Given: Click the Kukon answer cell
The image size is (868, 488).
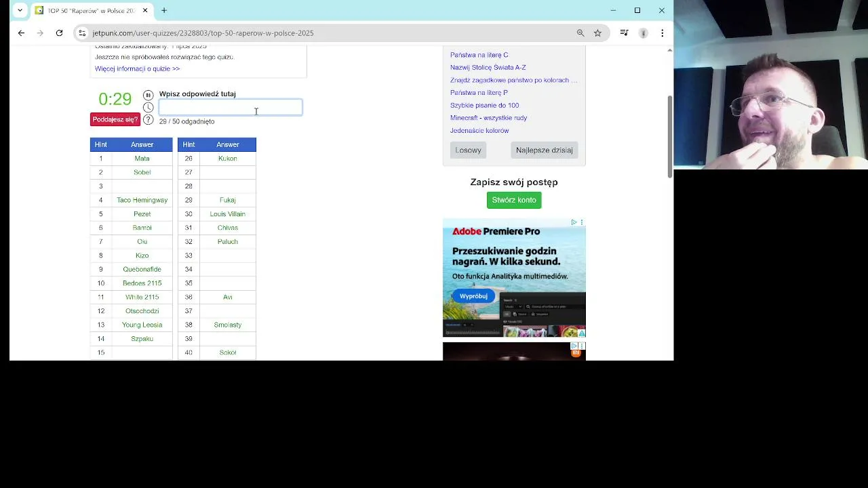Looking at the screenshot, I should click(227, 159).
